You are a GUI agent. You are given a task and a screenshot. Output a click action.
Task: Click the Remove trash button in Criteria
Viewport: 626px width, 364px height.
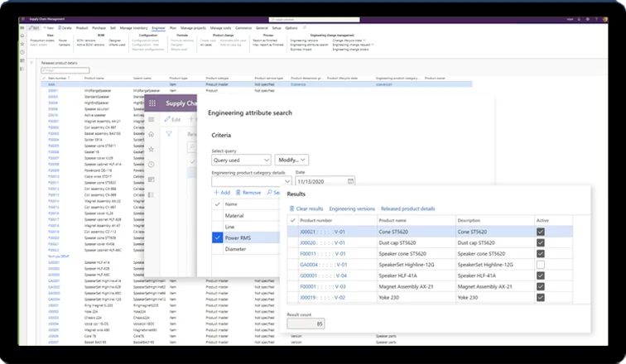[x=250, y=192]
